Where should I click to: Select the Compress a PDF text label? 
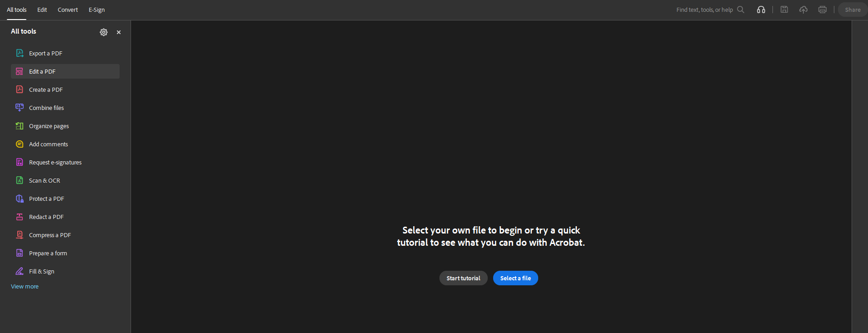tap(50, 235)
